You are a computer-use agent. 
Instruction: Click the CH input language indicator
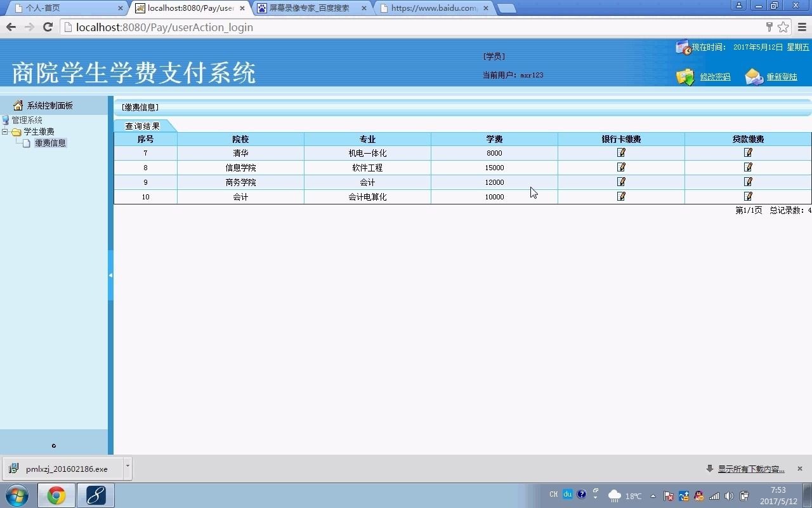pyautogui.click(x=554, y=494)
